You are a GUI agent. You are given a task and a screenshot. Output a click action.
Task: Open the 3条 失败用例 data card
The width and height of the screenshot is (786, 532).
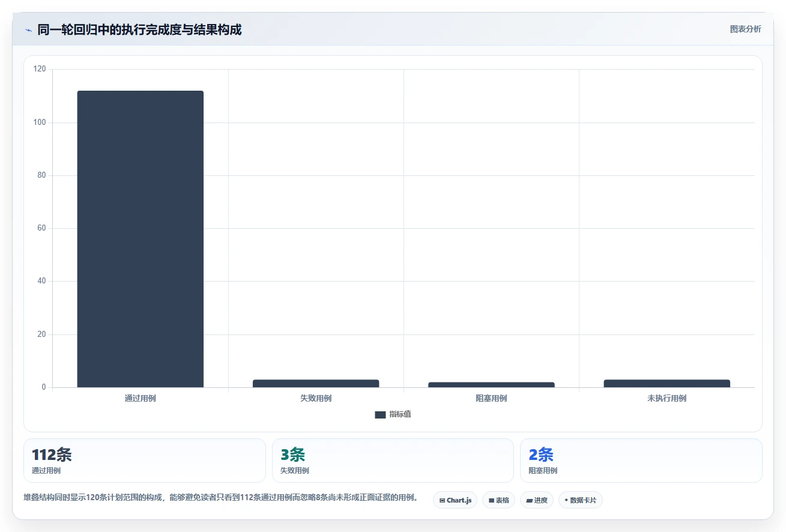tap(393, 461)
